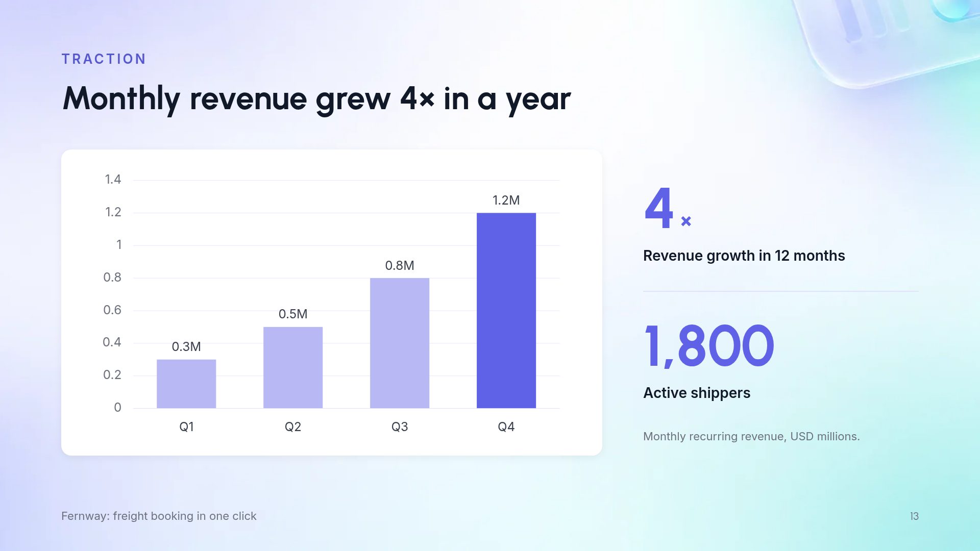The height and width of the screenshot is (551, 980).
Task: Click the slide number 13
Action: point(914,516)
